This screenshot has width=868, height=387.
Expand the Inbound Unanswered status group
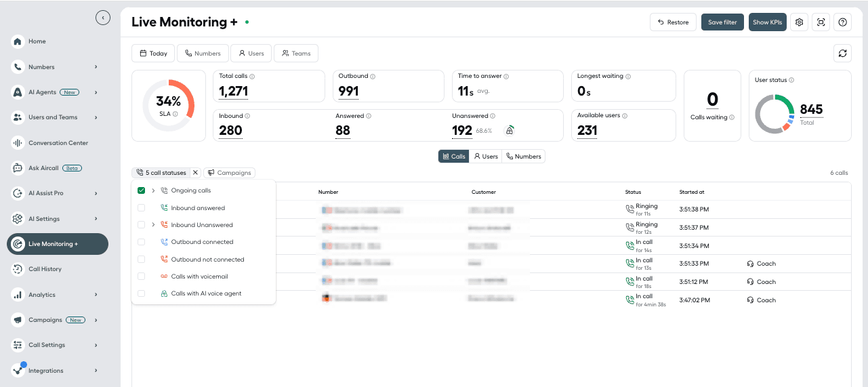click(154, 225)
